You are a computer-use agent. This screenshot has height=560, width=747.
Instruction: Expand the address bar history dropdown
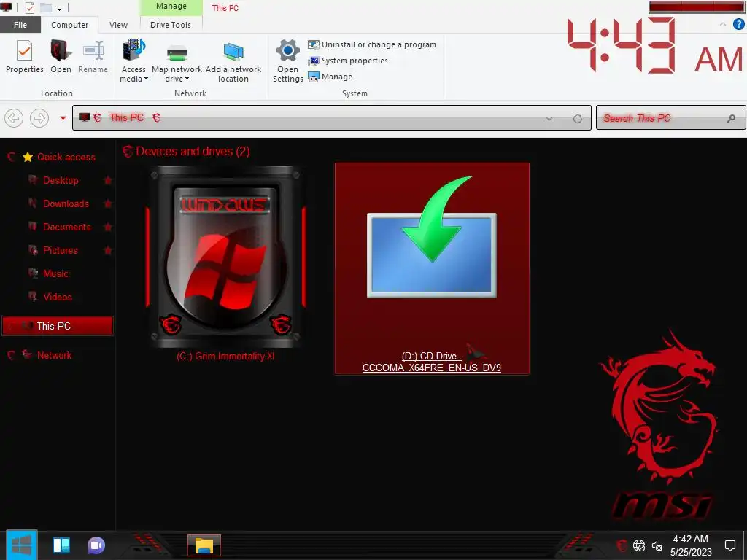pyautogui.click(x=549, y=119)
